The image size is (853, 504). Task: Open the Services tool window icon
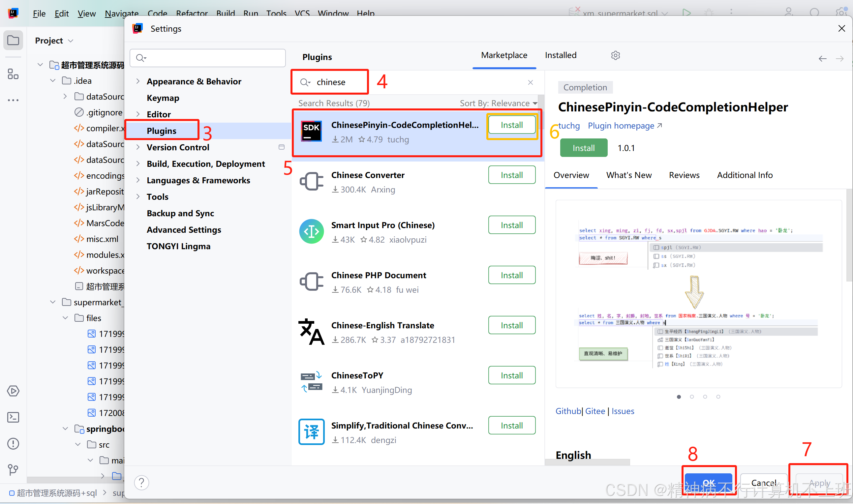13,391
